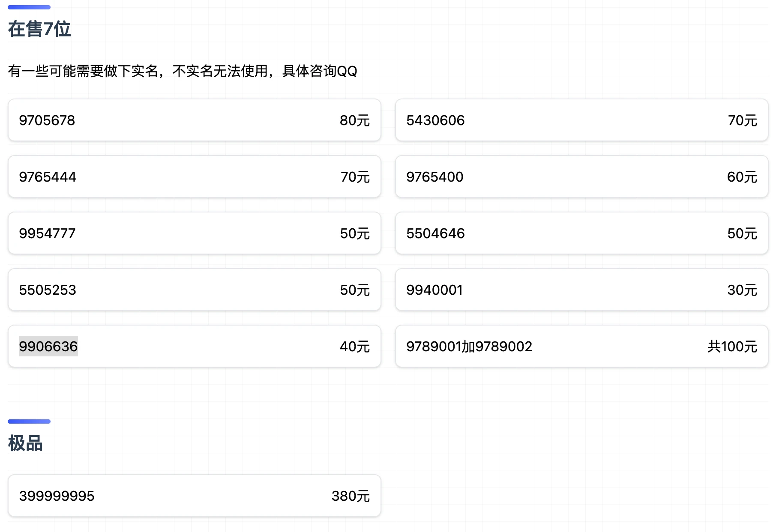
Task: Click the real-name notice text mentioning QQ
Action: pyautogui.click(x=183, y=71)
